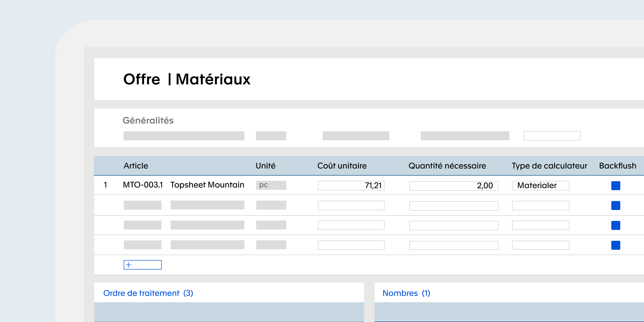Viewport: 644px width, 322px height.
Task: Open Type de calculateur field Materialer
Action: (540, 185)
